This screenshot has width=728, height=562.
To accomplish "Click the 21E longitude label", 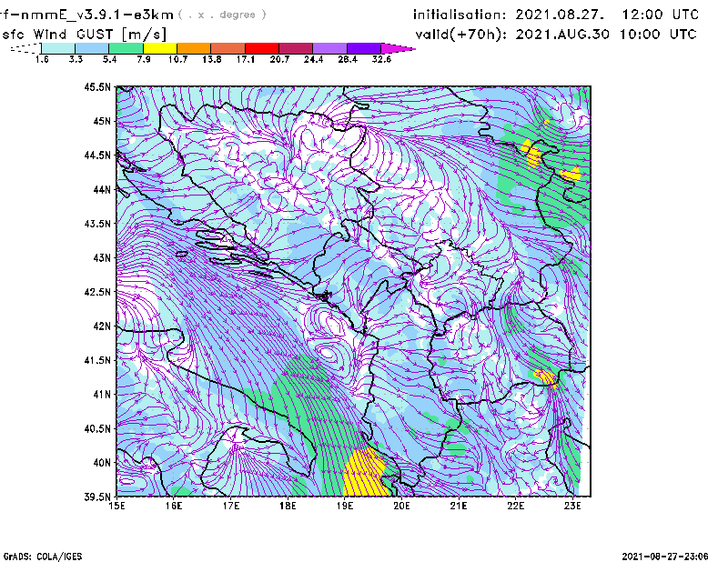I will point(459,506).
